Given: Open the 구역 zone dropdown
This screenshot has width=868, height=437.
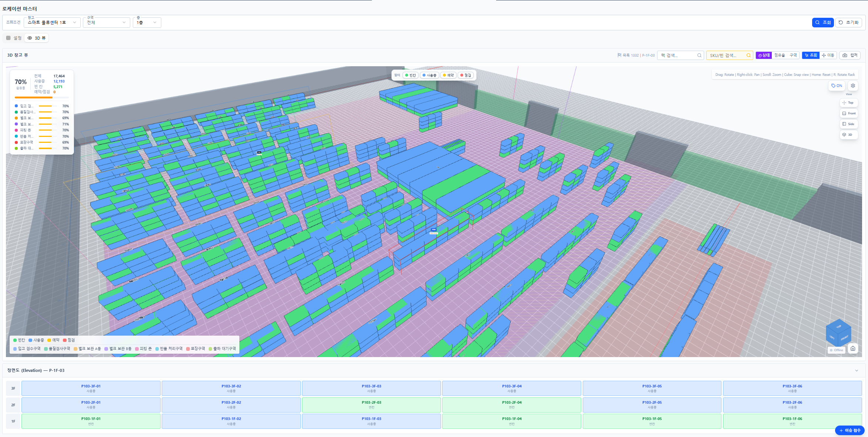Looking at the screenshot, I should (106, 23).
